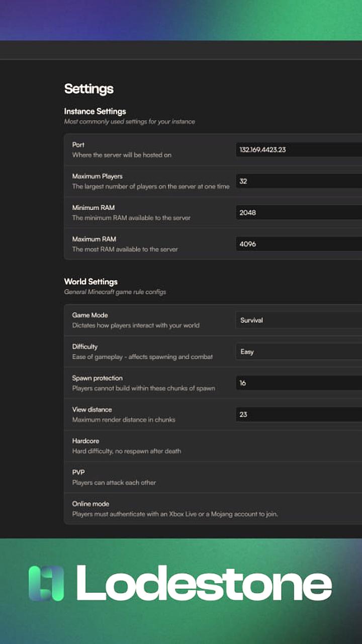Click the Online mode authentication description text

pos(175,514)
